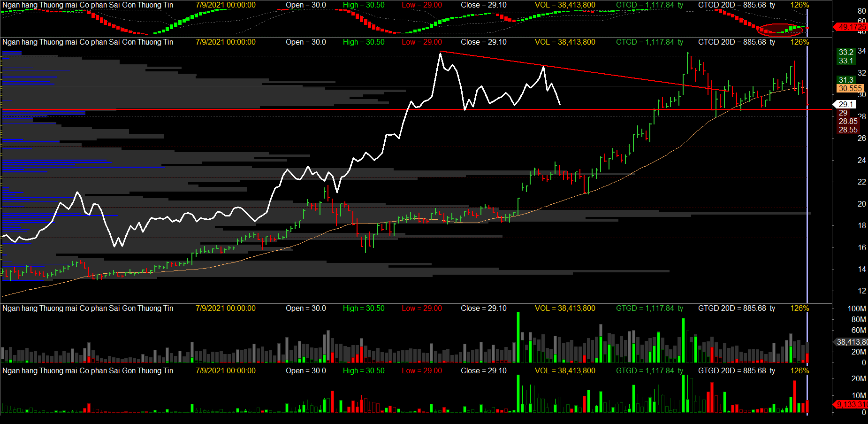Click the white overlay line's highest peak
This screenshot has height=424, width=868.
click(x=440, y=54)
